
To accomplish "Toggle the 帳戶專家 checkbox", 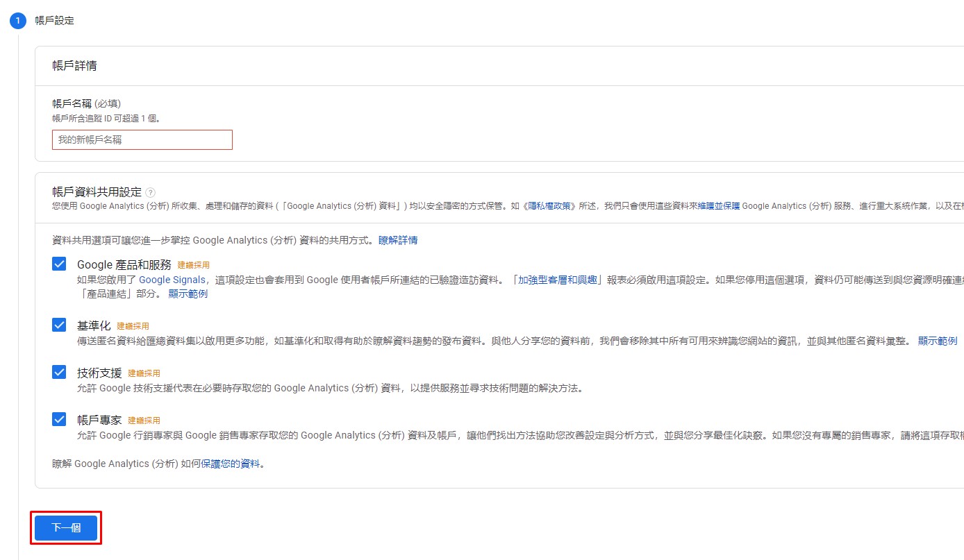I will point(59,419).
